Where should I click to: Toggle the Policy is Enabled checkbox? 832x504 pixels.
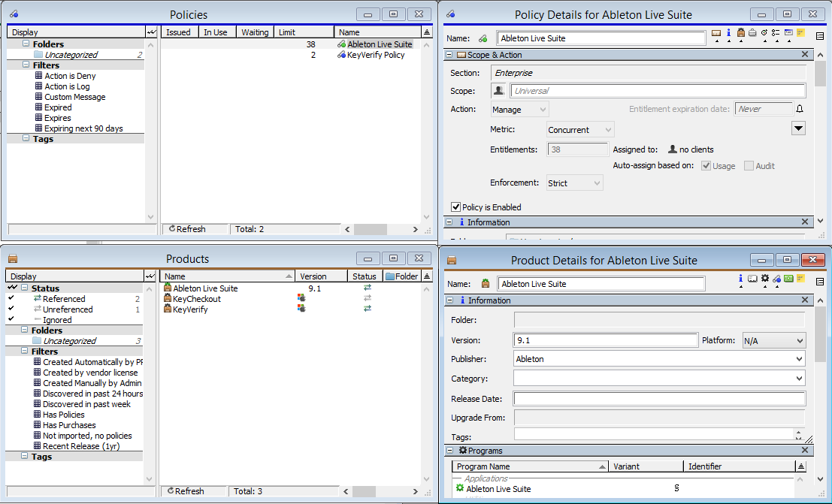point(455,207)
